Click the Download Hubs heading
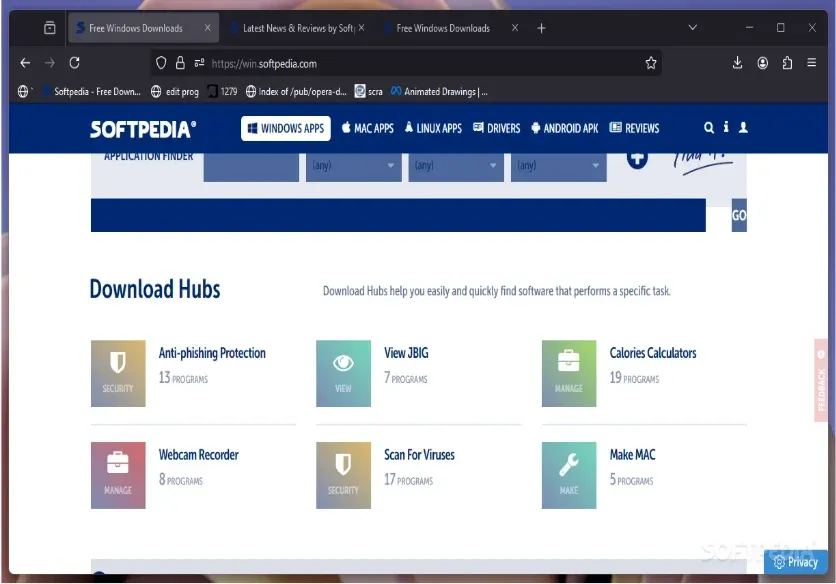The height and width of the screenshot is (584, 836). click(155, 289)
